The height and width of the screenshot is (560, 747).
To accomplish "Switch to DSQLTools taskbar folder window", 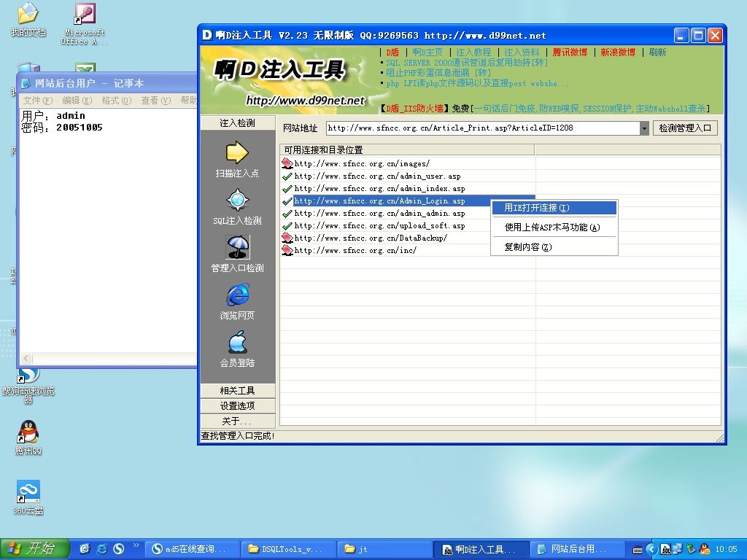I will (288, 549).
